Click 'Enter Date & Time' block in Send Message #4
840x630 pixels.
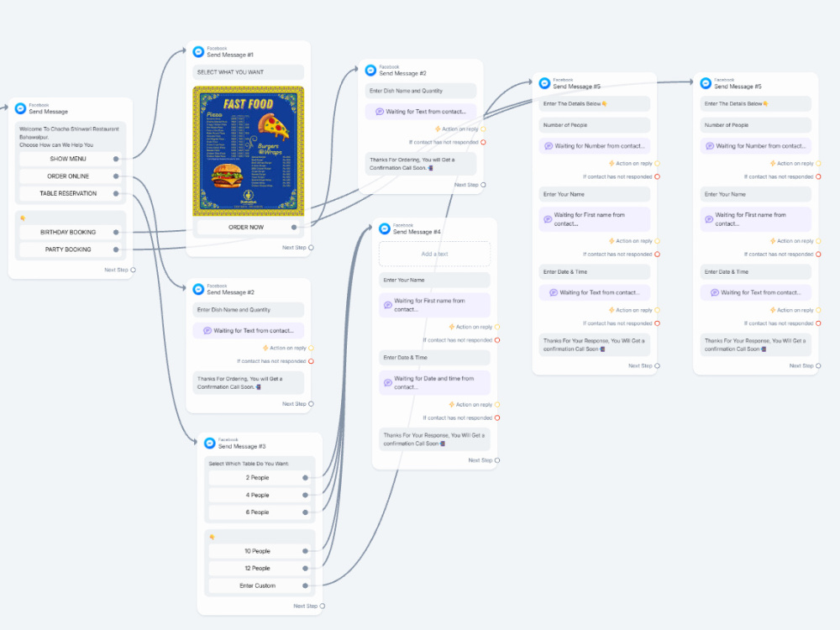coord(434,357)
